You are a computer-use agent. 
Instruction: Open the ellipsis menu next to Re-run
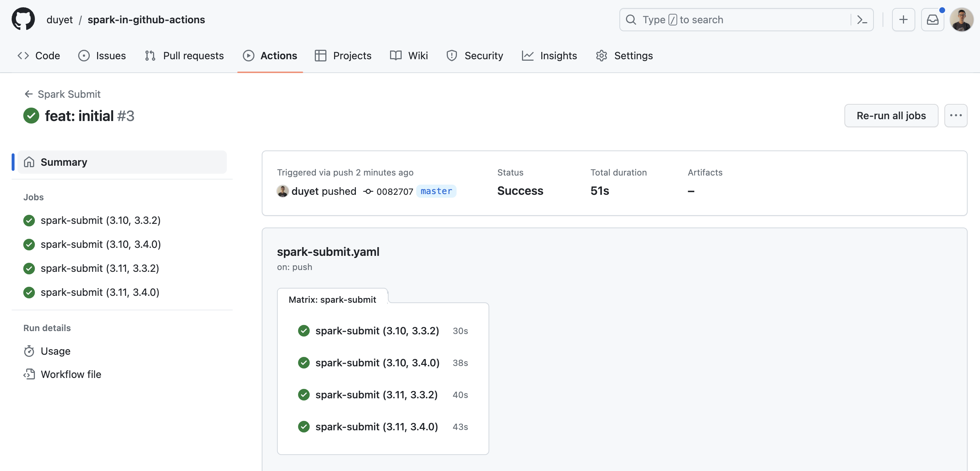pos(956,116)
